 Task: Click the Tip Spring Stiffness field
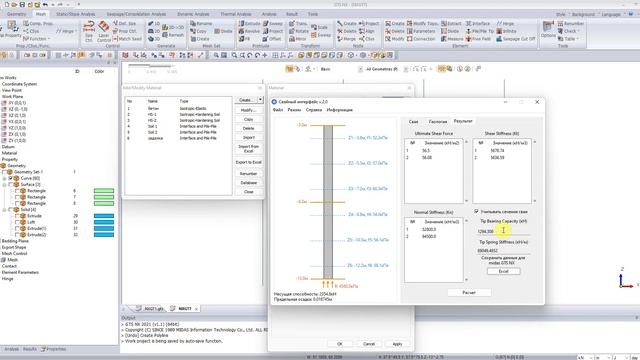coord(503,251)
